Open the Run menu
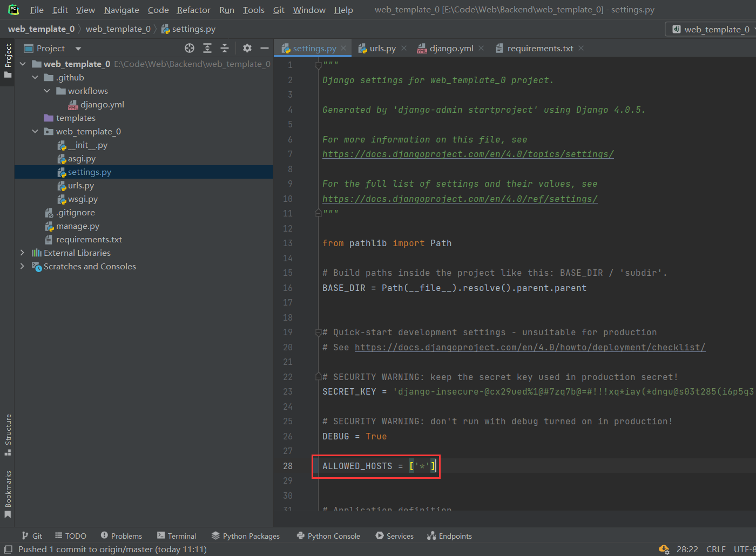This screenshot has width=756, height=556. click(x=227, y=10)
